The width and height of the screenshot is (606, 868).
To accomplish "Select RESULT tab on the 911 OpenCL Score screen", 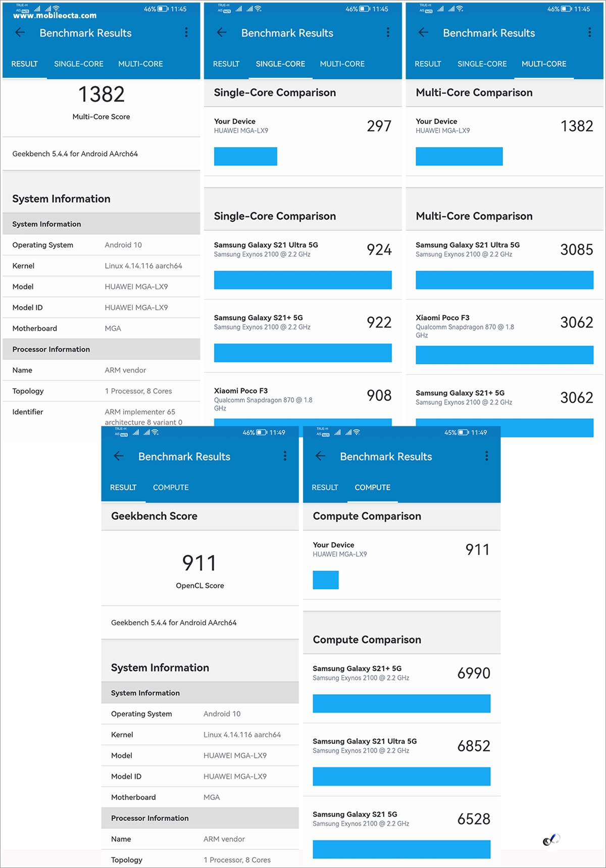I will (x=123, y=488).
